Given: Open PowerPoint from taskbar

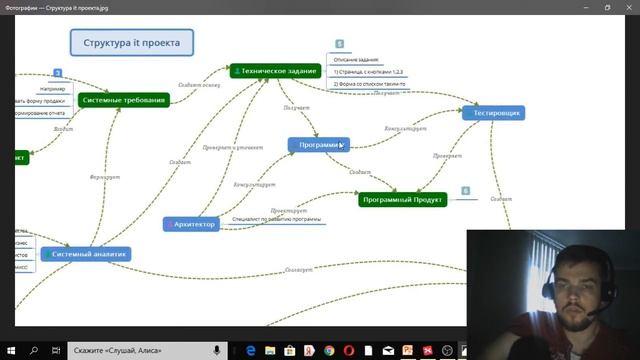Looking at the screenshot, I should coord(408,351).
